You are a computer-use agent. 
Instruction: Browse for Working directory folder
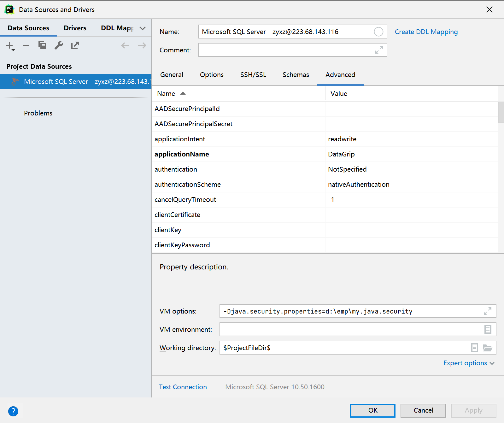pos(488,348)
